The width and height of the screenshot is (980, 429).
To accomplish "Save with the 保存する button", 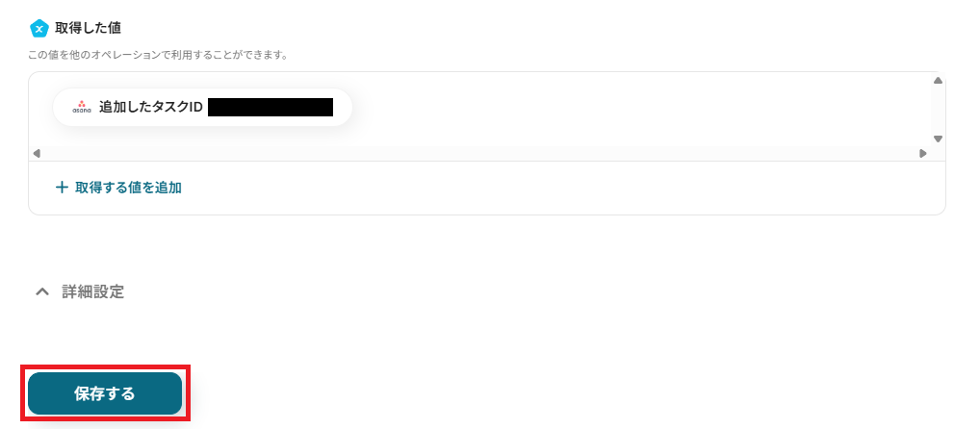I will pyautogui.click(x=105, y=393).
